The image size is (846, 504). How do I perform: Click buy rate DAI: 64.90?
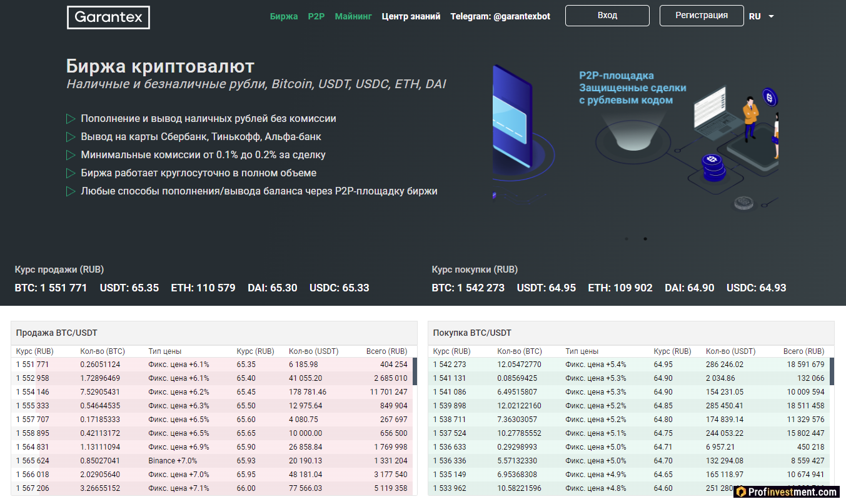click(x=690, y=288)
